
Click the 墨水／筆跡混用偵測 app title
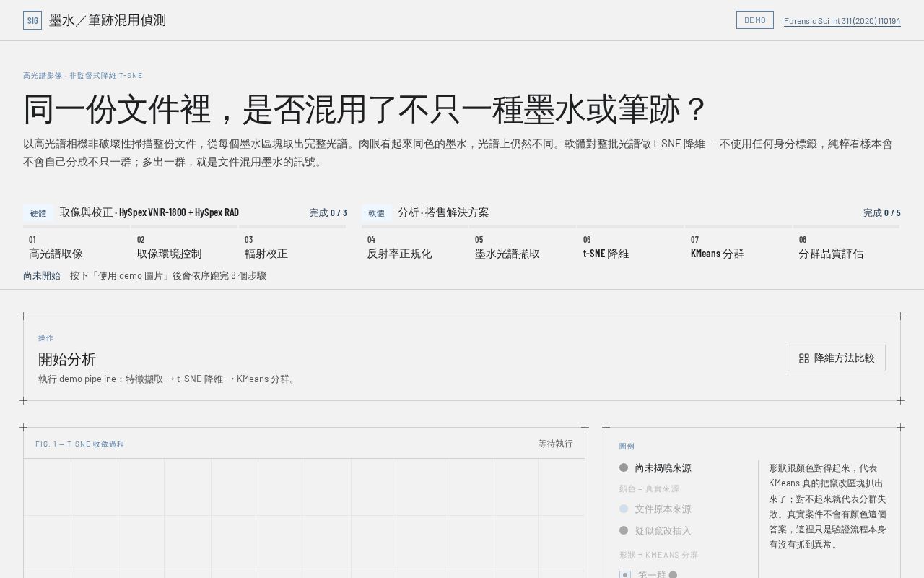(x=108, y=20)
